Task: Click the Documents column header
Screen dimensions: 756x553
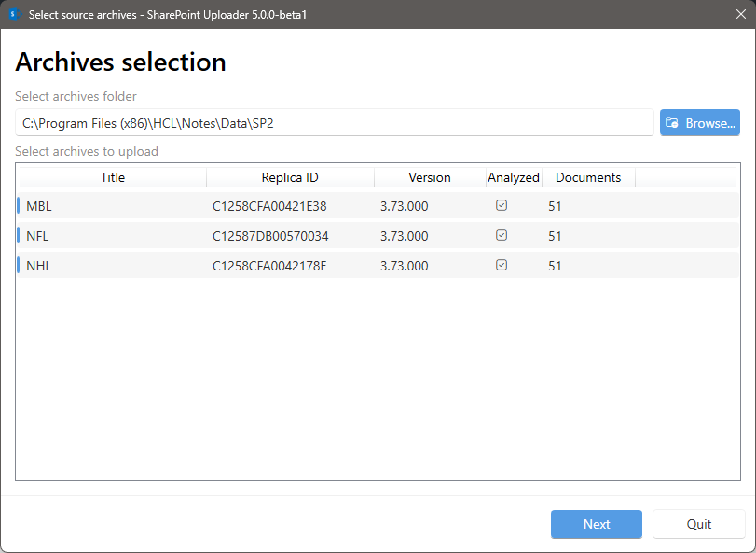Action: 588,177
